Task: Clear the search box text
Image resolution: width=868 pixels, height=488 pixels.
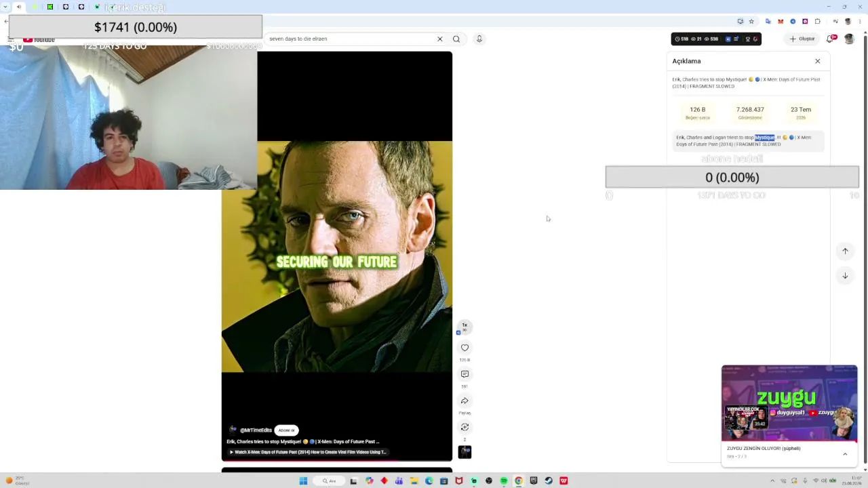Action: (x=439, y=39)
